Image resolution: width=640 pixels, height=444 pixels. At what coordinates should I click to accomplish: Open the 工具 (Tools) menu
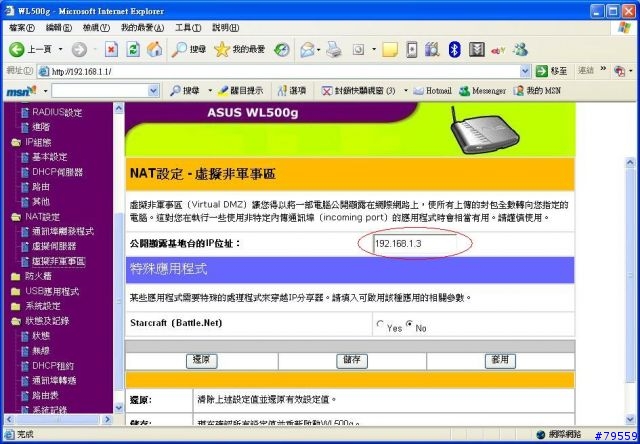click(188, 28)
